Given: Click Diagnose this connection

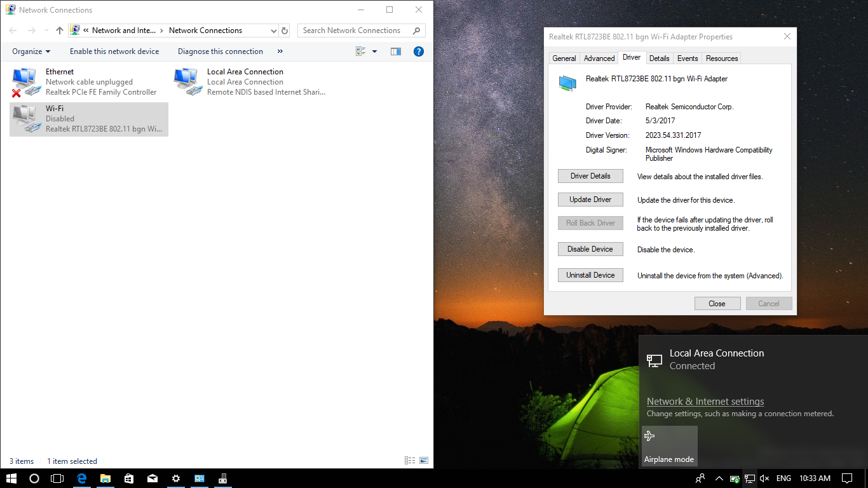Looking at the screenshot, I should [x=220, y=51].
